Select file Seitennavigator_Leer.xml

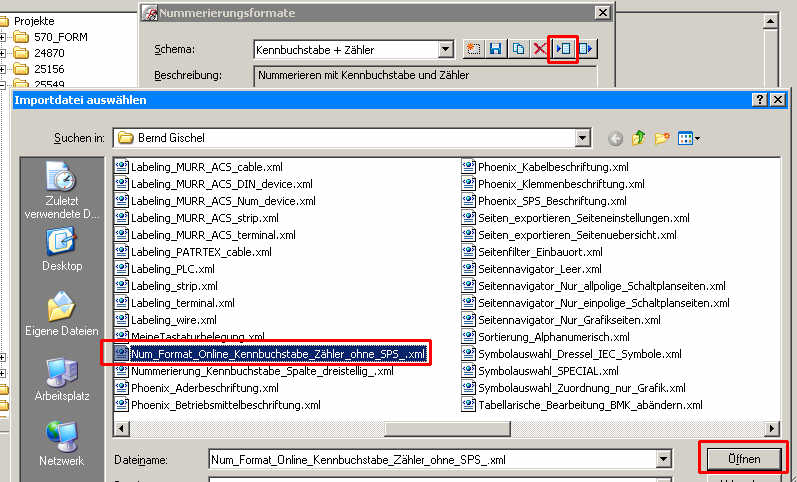(x=531, y=269)
